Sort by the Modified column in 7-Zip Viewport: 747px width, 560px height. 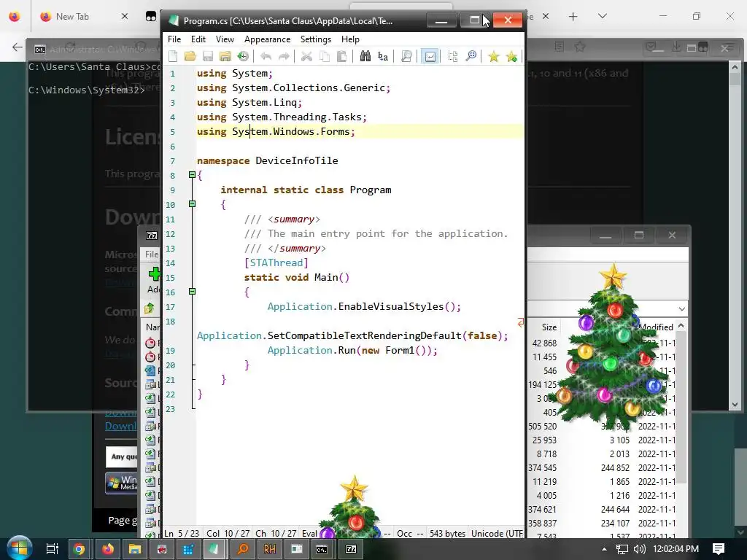[655, 327]
